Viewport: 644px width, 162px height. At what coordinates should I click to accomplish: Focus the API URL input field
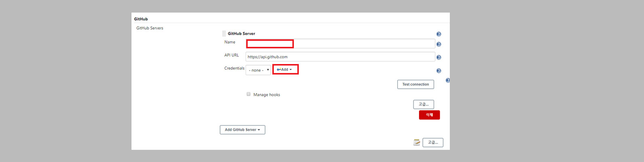point(340,57)
